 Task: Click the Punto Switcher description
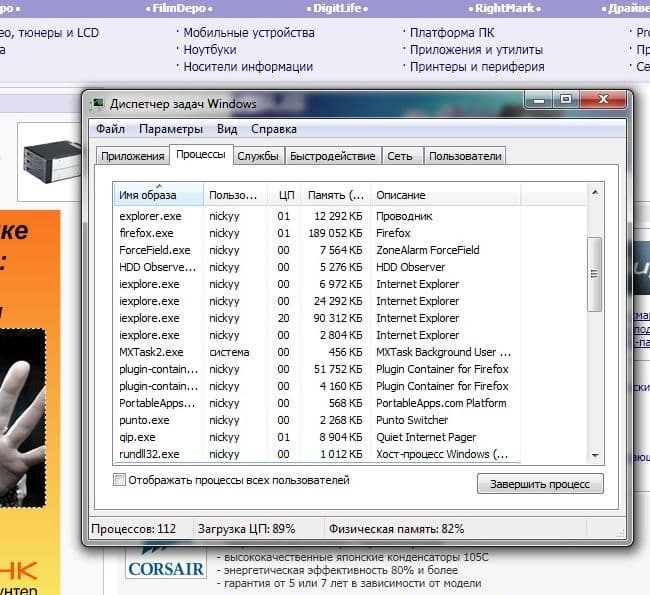click(x=412, y=420)
